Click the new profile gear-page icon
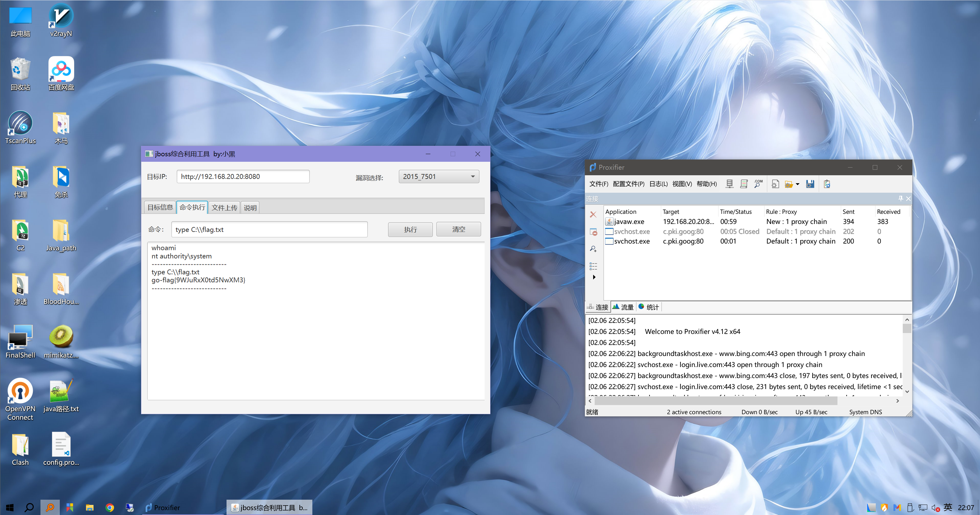 tap(775, 184)
